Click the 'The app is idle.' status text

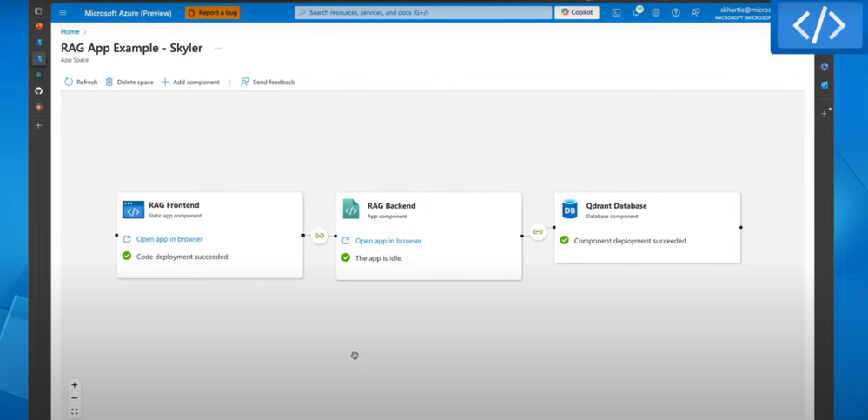pos(379,258)
